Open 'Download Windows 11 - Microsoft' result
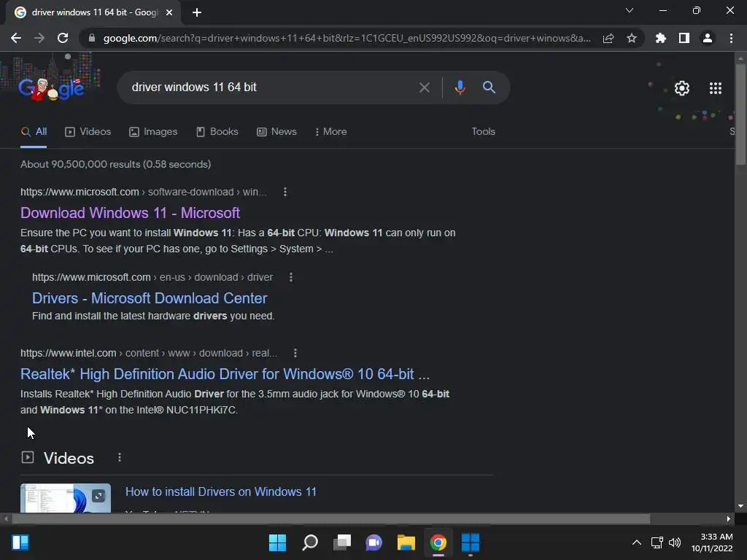The image size is (747, 560). coord(130,213)
